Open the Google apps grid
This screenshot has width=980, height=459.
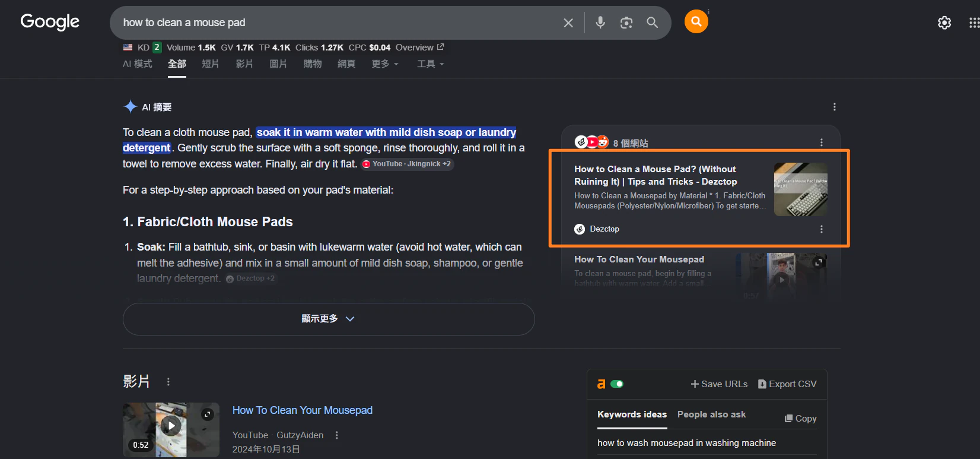coord(974,23)
